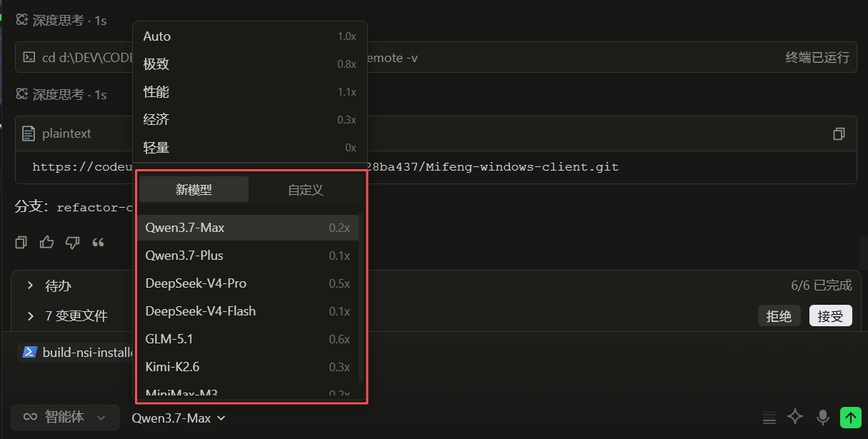Click the plaintext file icon

click(29, 133)
